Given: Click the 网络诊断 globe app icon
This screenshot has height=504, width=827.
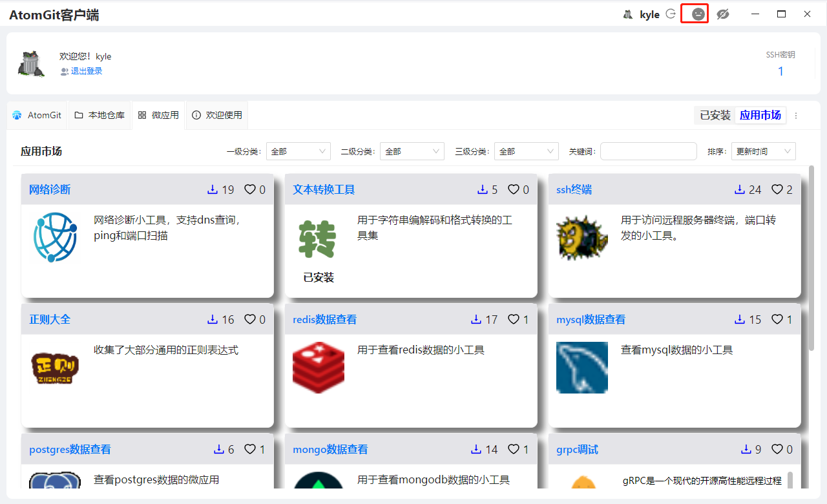Looking at the screenshot, I should (55, 238).
